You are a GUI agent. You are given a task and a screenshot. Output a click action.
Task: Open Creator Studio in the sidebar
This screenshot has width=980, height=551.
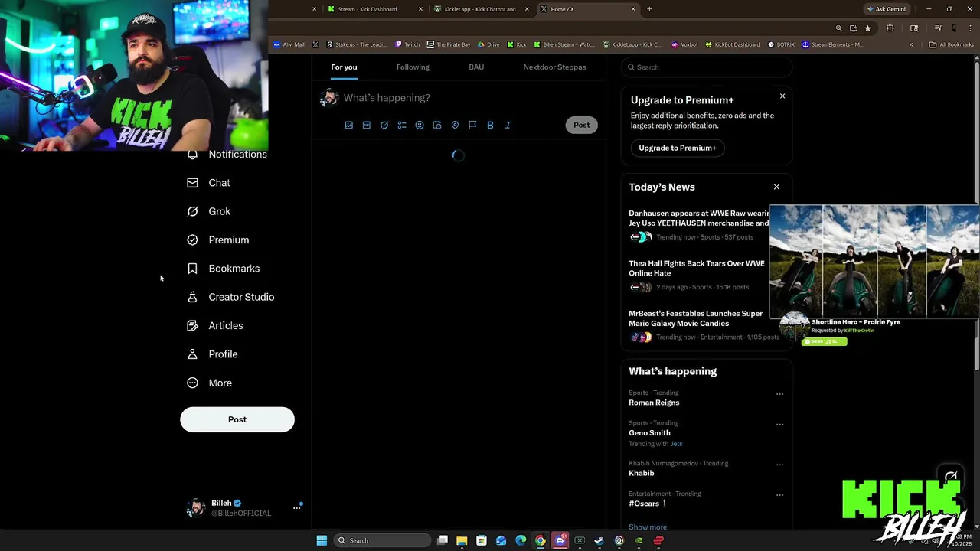pos(230,297)
